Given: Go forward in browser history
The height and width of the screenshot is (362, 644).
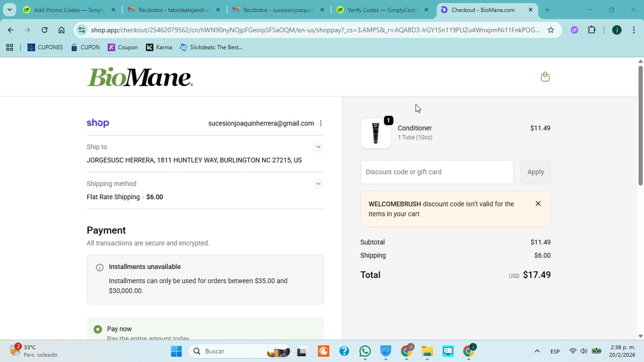Looking at the screenshot, I should (27, 30).
